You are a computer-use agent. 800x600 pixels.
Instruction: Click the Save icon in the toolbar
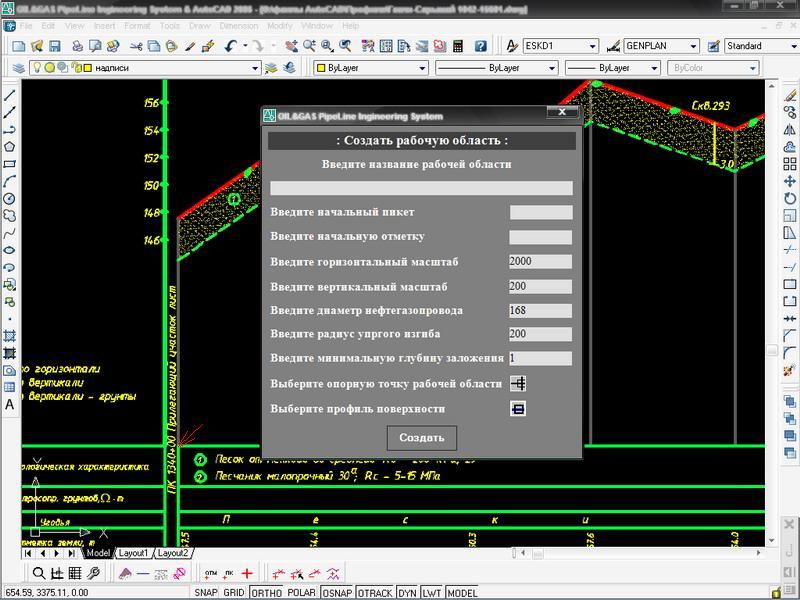click(x=55, y=46)
